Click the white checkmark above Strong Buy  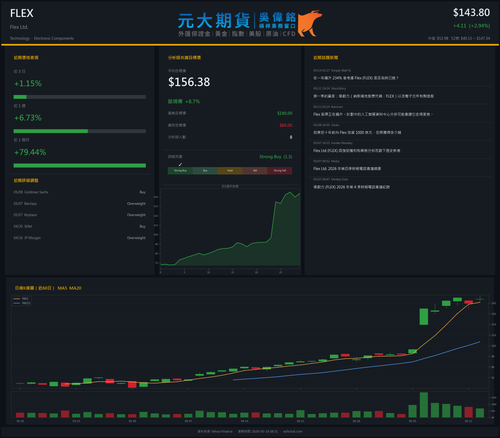pos(180,165)
